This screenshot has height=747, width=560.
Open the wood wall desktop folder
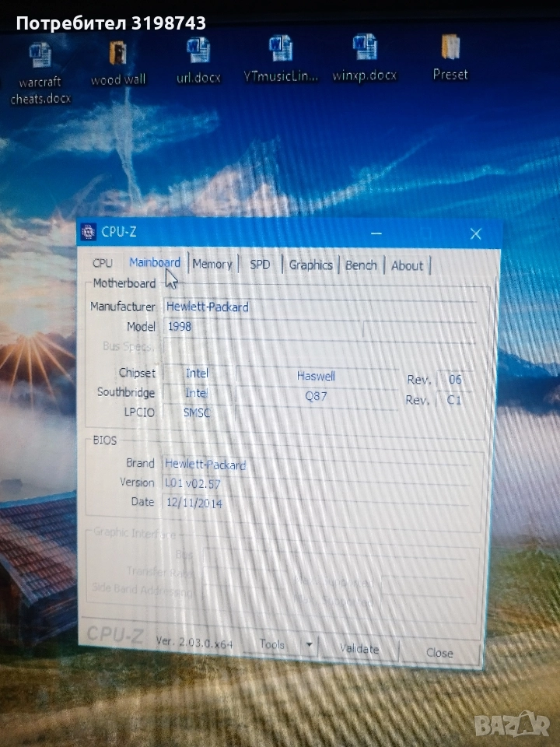click(x=118, y=62)
